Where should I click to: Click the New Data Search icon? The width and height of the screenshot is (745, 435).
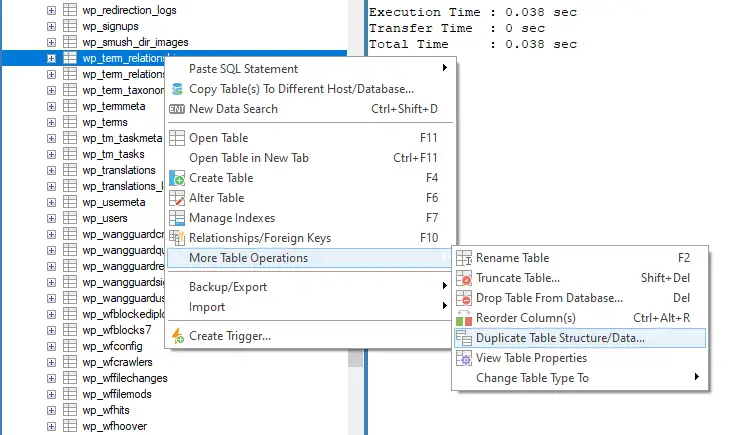(177, 109)
